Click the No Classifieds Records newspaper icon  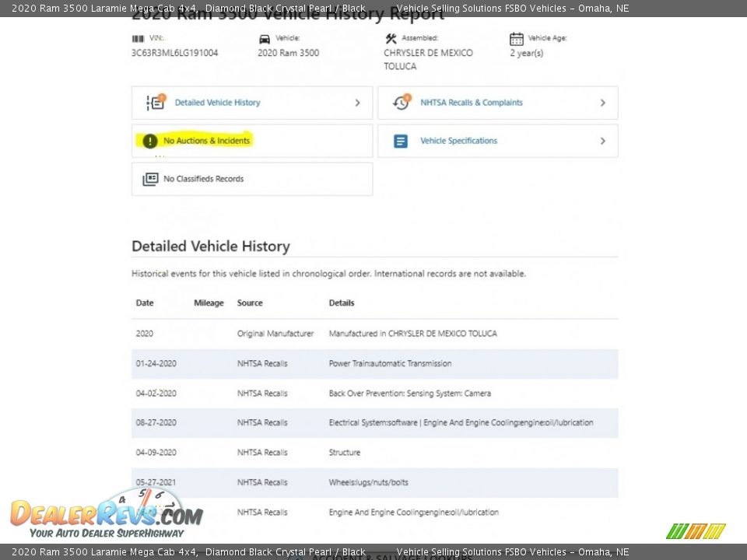150,179
